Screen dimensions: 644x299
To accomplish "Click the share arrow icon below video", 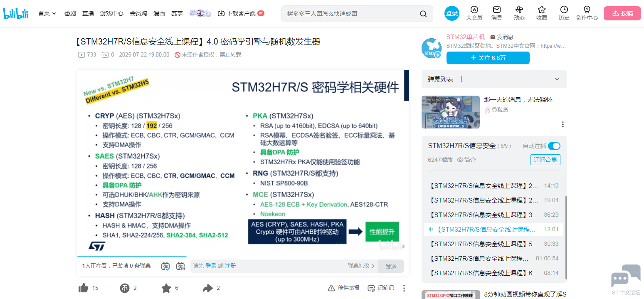I will [207, 288].
